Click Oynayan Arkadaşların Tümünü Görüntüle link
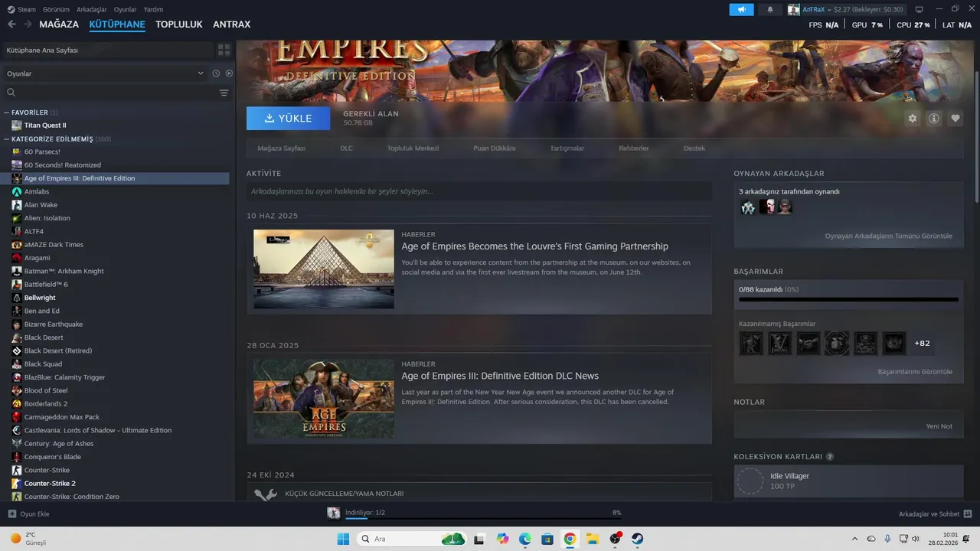The image size is (980, 551). coord(889,236)
